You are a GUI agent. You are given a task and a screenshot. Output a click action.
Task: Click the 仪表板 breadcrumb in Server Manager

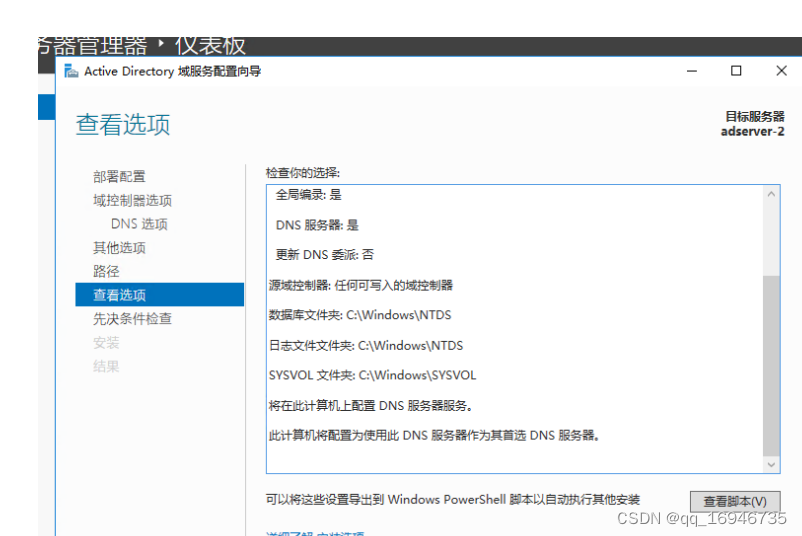tap(210, 46)
